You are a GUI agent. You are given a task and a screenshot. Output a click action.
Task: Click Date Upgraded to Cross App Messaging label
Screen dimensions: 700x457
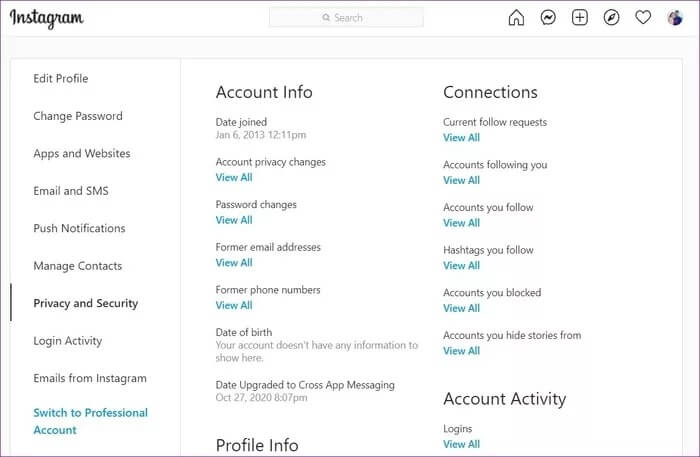(x=305, y=385)
